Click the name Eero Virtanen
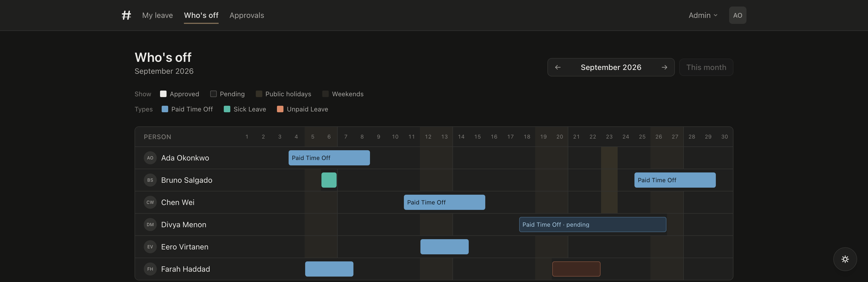The height and width of the screenshot is (282, 868). [x=185, y=247]
